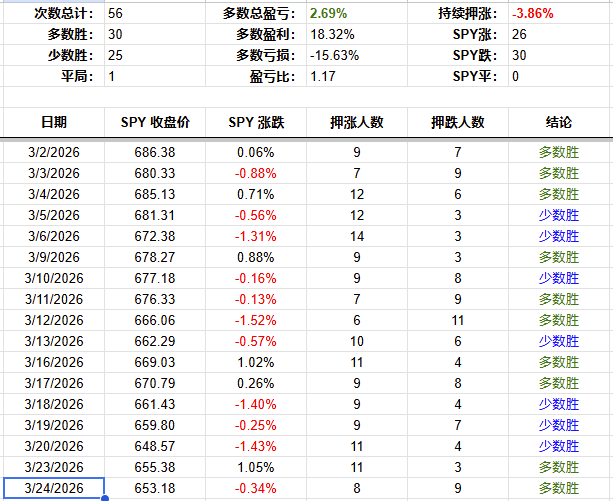Click the 持续押涨 label cell
Screen dimensions: 613x501
(458, 14)
